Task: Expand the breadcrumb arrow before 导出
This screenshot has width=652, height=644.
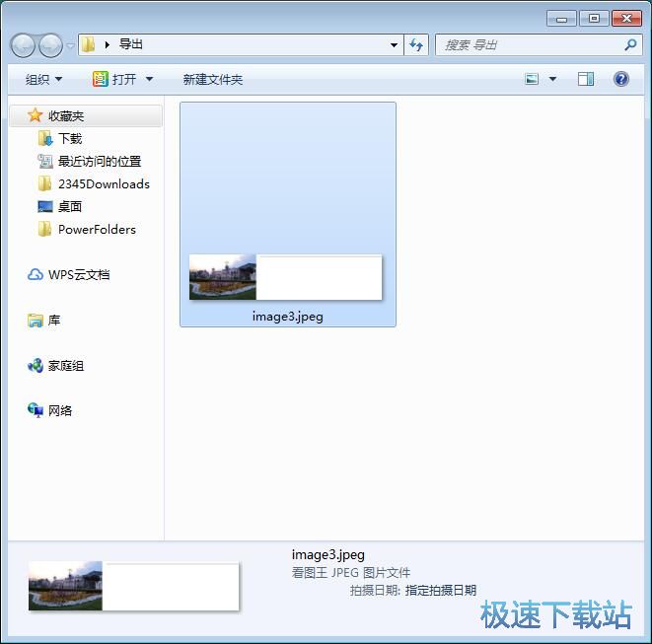Action: (108, 44)
